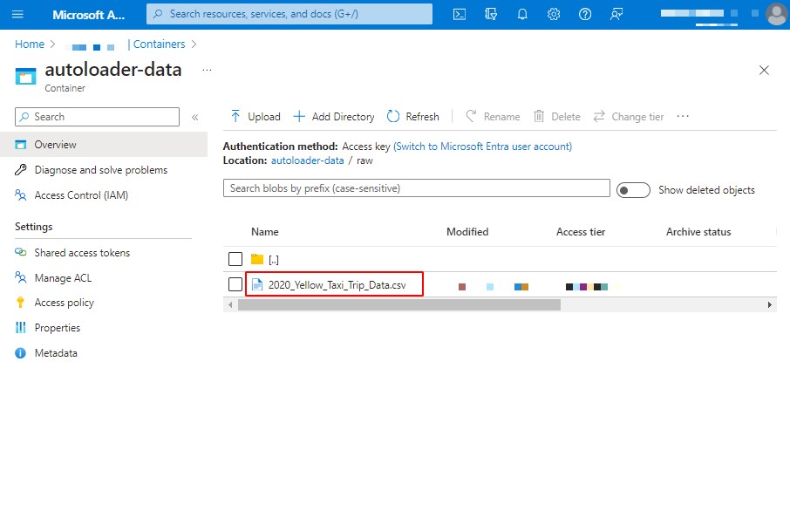Check the 2020_Yellow_Taxi_Trip_Data.csv checkbox
Viewport: 790px width, 532px height.
235,284
